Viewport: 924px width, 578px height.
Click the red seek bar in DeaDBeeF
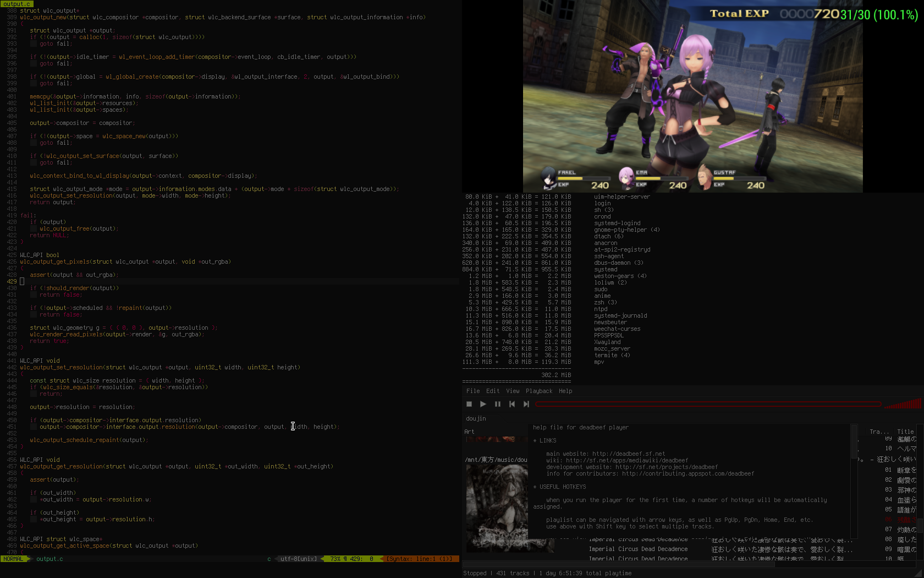pos(708,404)
